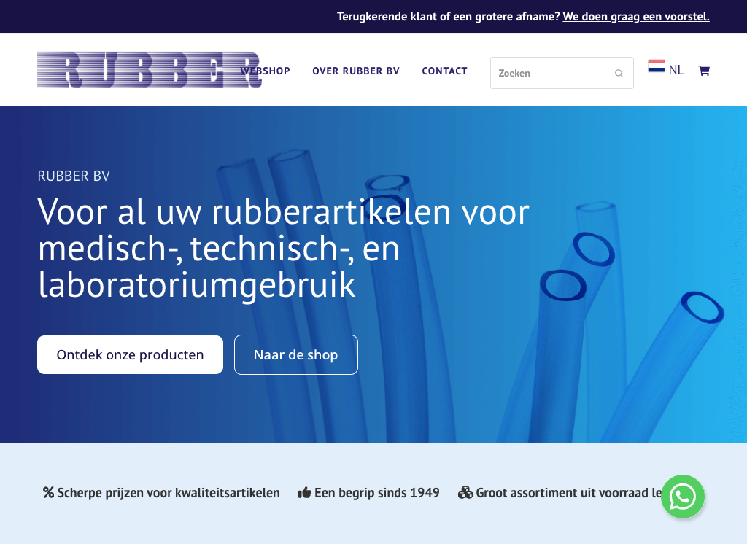The image size is (747, 560).
Task: Click the thumbs-up icon beside Een begrip
Action: (x=305, y=493)
